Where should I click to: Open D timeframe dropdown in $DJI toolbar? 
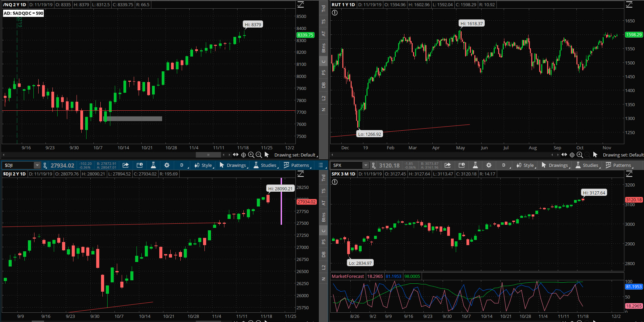point(183,165)
